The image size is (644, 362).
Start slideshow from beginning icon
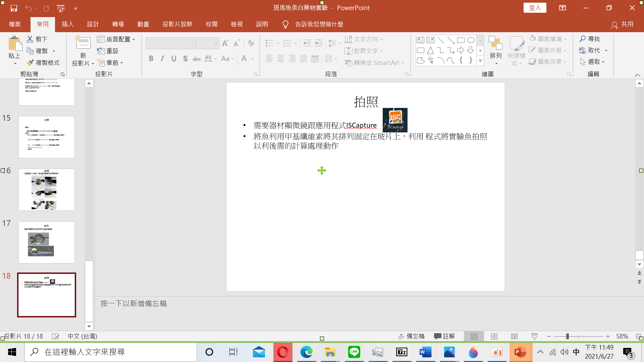click(61, 8)
